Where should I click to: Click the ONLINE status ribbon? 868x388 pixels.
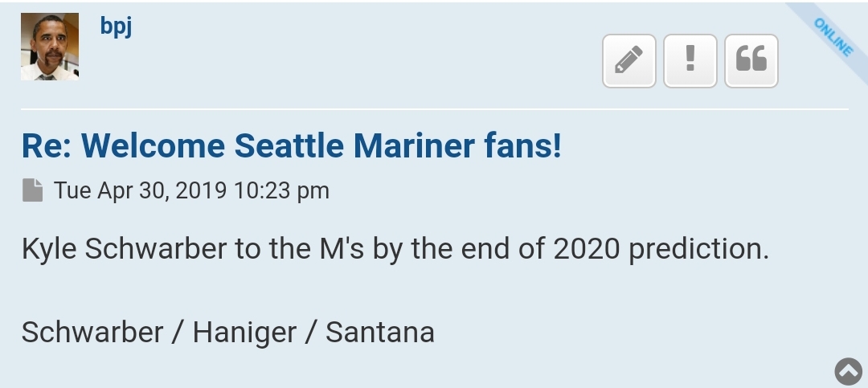coord(833,37)
